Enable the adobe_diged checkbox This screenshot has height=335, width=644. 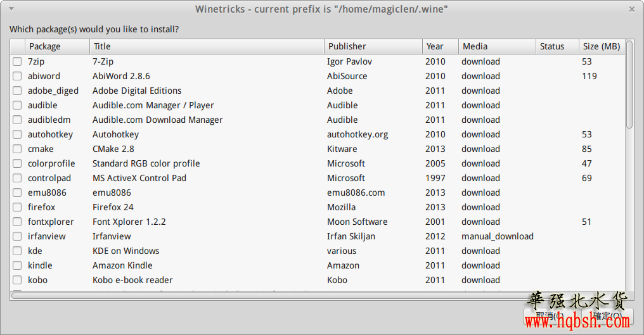point(17,91)
